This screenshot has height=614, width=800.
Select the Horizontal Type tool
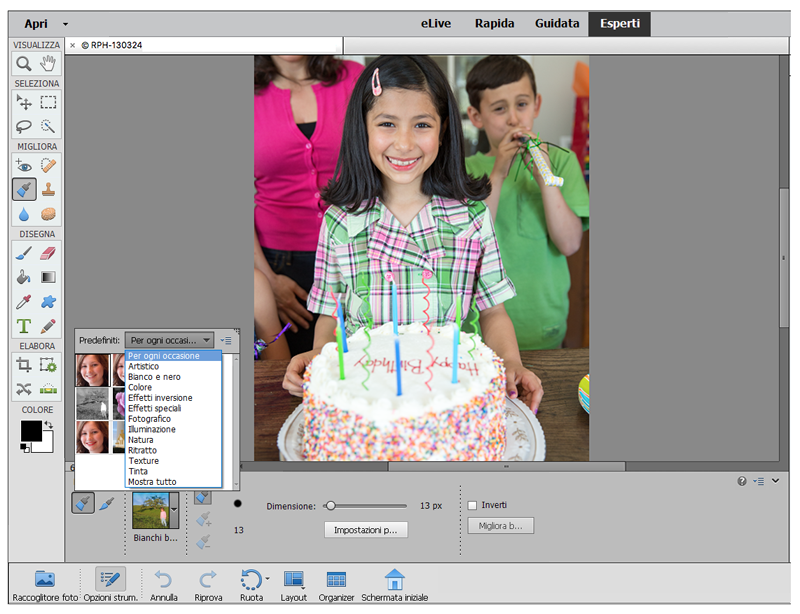pos(23,326)
